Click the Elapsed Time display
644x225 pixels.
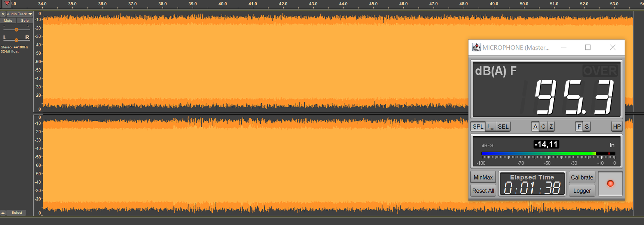click(x=532, y=184)
